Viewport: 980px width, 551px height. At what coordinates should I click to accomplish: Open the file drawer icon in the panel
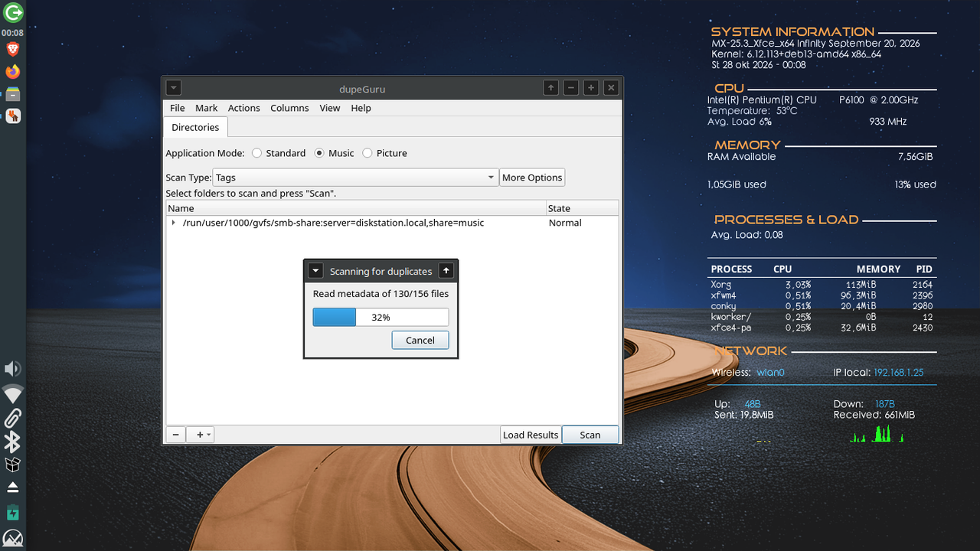tap(12, 94)
